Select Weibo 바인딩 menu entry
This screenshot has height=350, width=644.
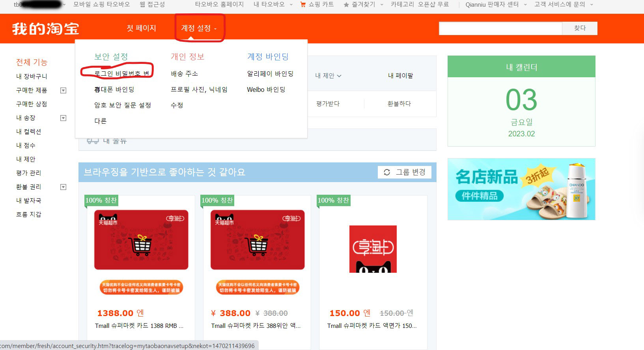click(266, 89)
